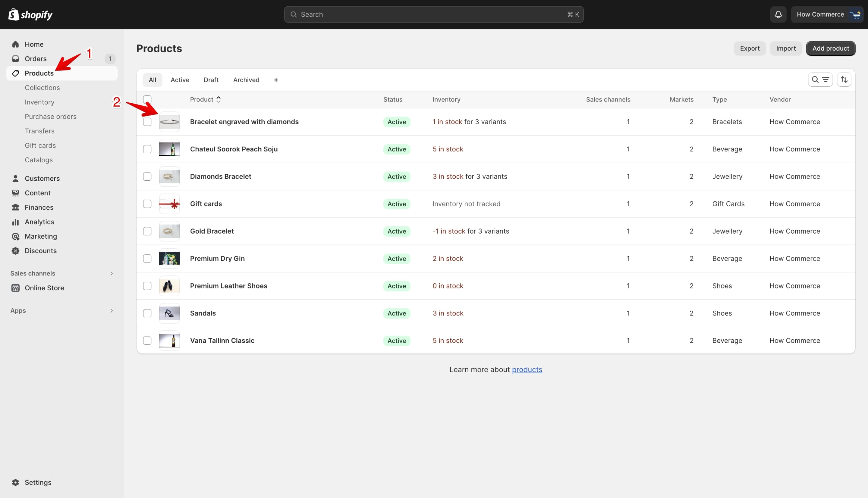Image resolution: width=868 pixels, height=498 pixels.
Task: Open Transfers in the sidebar
Action: (x=39, y=131)
